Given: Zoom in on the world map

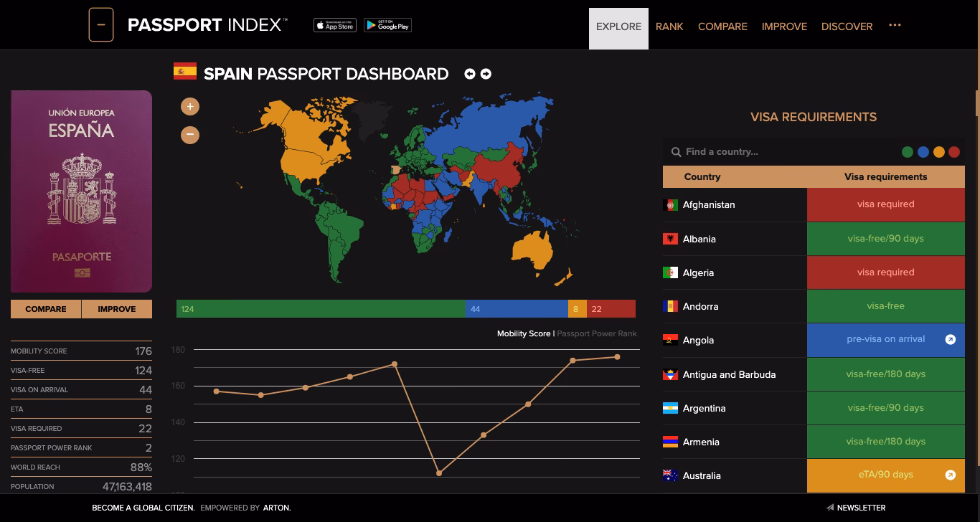Looking at the screenshot, I should [x=190, y=107].
